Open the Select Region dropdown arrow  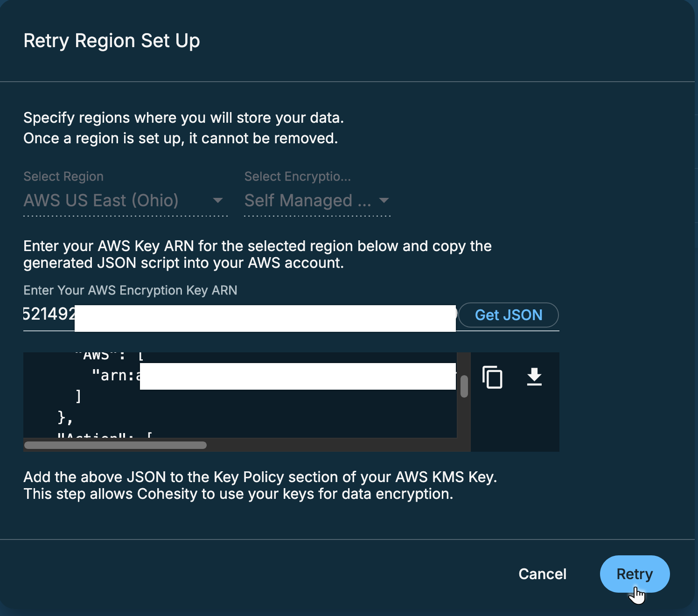tap(217, 201)
